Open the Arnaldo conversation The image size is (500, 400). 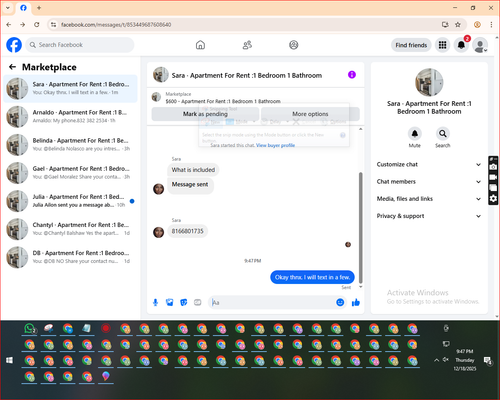pos(70,117)
